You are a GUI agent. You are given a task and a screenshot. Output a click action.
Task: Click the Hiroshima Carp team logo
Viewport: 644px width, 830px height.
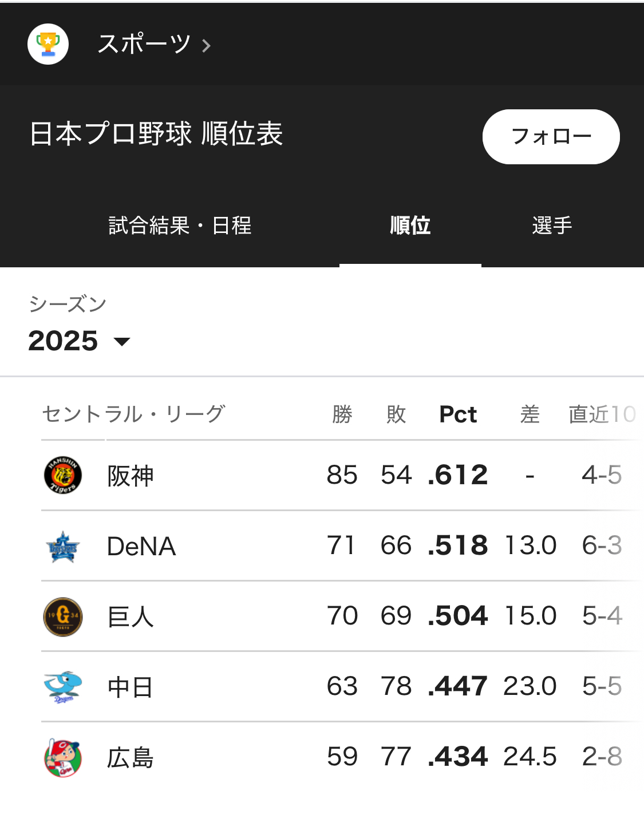pos(63,757)
